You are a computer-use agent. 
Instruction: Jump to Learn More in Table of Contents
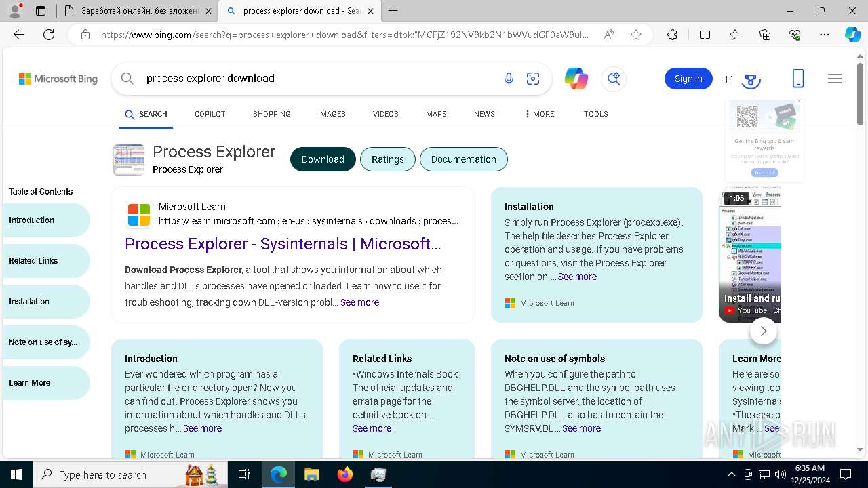pos(45,383)
